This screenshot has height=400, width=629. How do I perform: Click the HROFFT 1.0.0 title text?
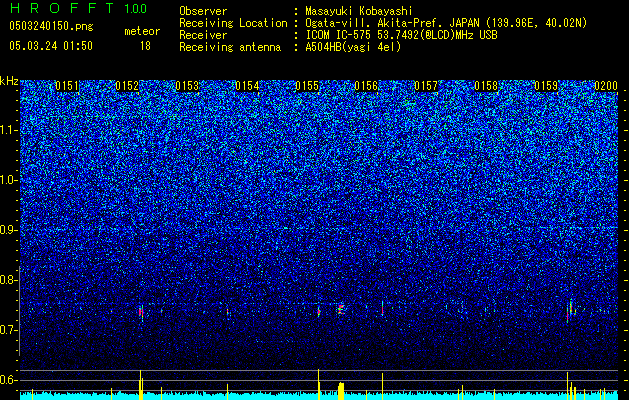(78, 8)
